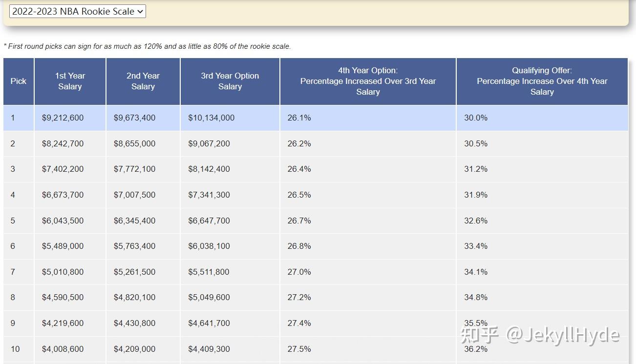
Task: Select the $5,049,600 salary cell
Action: click(x=230, y=297)
